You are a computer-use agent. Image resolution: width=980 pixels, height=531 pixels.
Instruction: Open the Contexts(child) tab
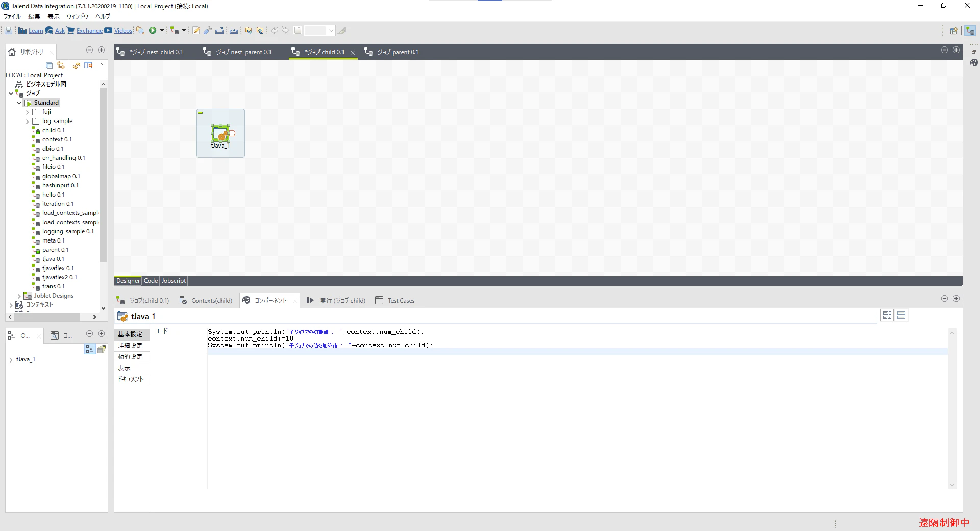coord(205,301)
